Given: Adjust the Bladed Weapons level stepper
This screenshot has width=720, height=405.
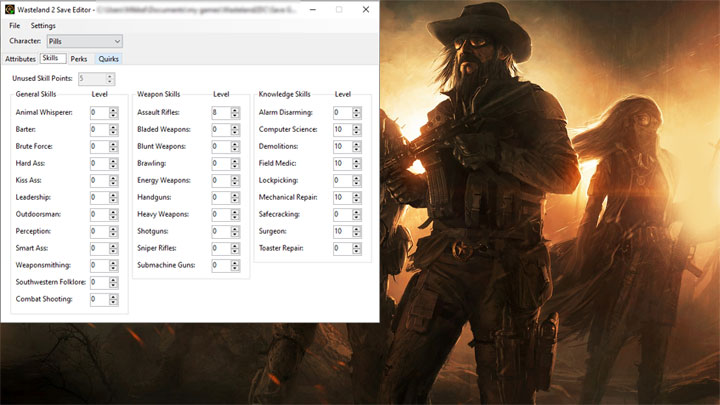Looking at the screenshot, I should (235, 129).
